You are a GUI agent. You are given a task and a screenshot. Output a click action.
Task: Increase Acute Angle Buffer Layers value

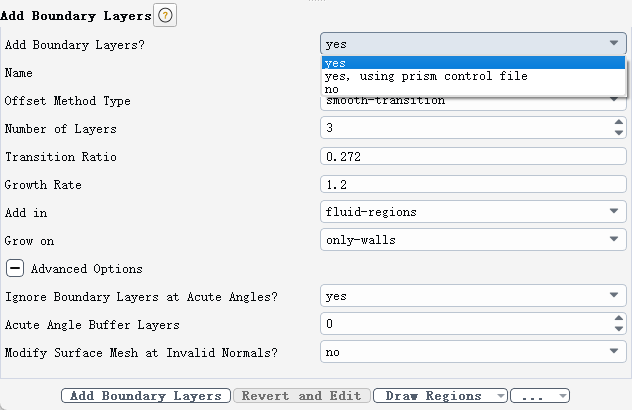tap(618, 319)
